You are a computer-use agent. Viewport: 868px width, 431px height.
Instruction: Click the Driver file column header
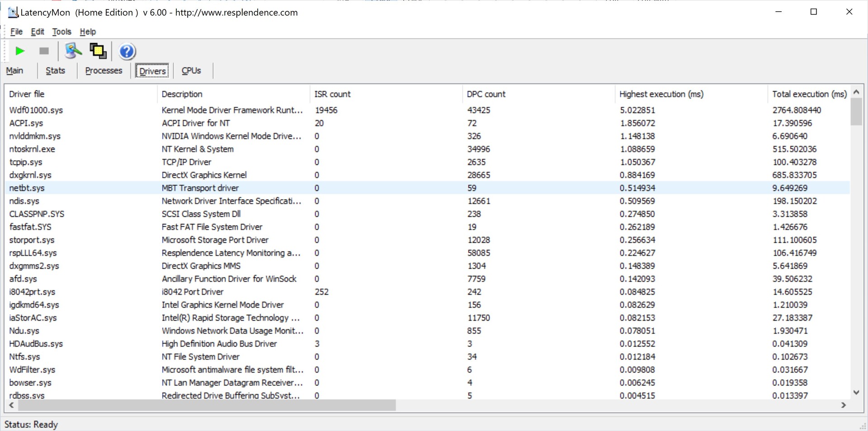click(x=27, y=94)
